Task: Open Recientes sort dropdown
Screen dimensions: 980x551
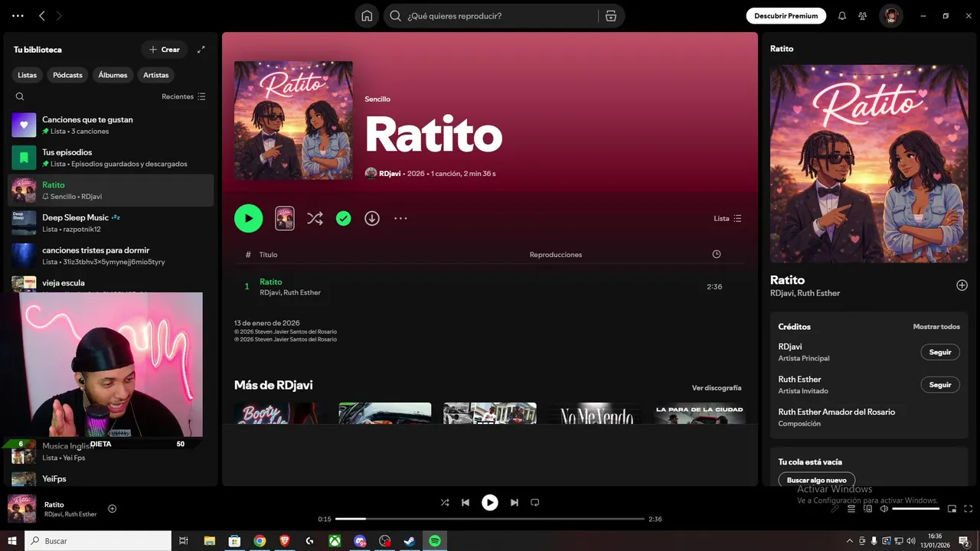Action: point(184,96)
